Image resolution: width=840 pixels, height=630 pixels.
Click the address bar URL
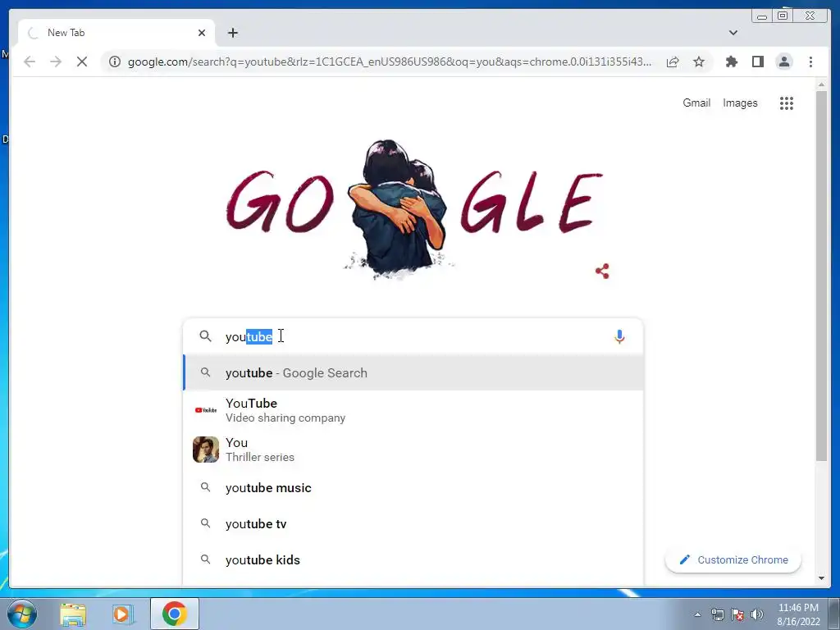pos(390,62)
